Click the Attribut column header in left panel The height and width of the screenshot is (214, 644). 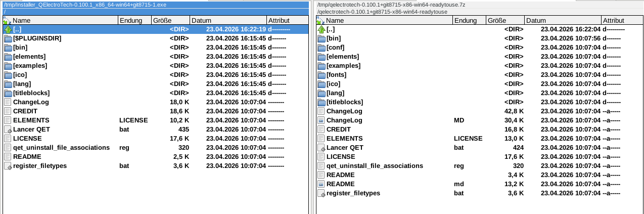point(286,21)
